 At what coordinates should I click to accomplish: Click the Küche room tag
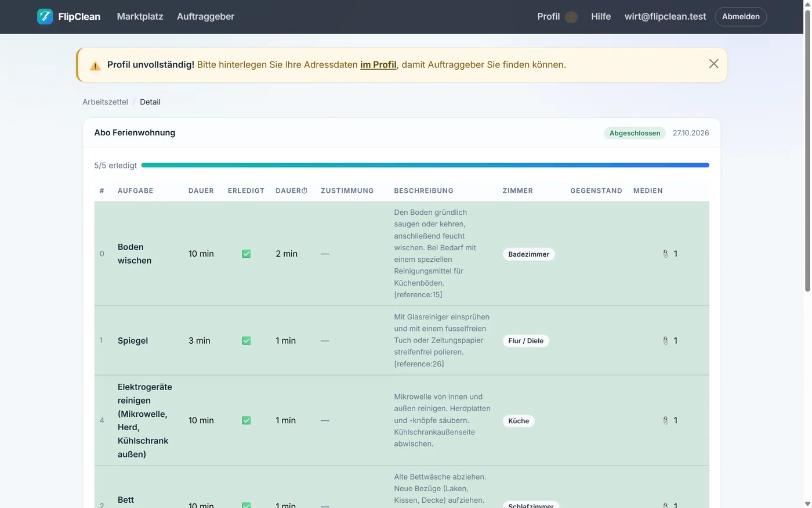click(x=519, y=421)
